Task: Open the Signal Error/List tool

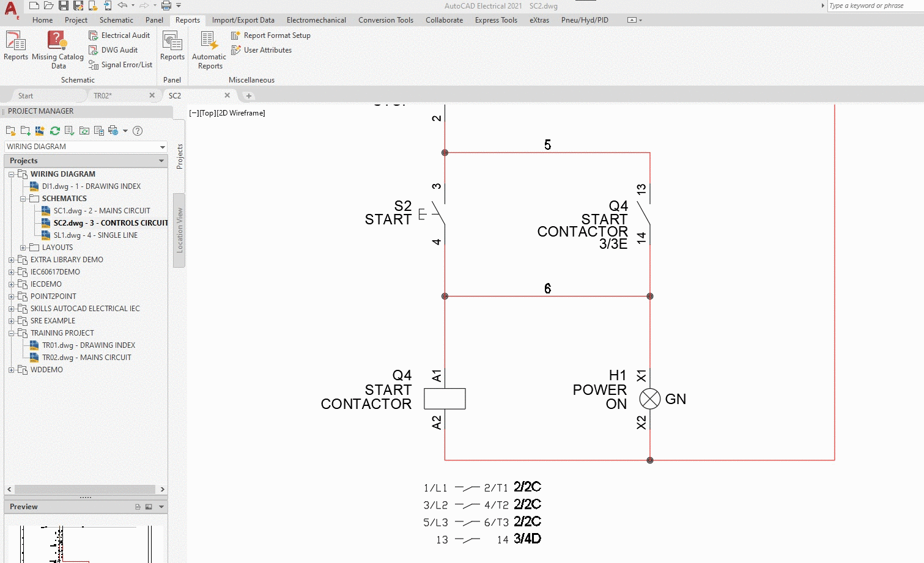Action: 120,65
